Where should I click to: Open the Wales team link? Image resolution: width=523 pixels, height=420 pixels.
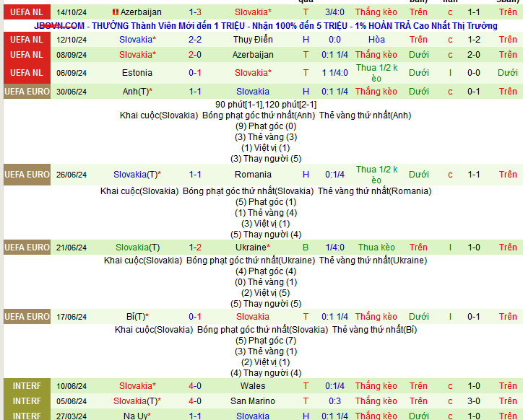point(253,386)
